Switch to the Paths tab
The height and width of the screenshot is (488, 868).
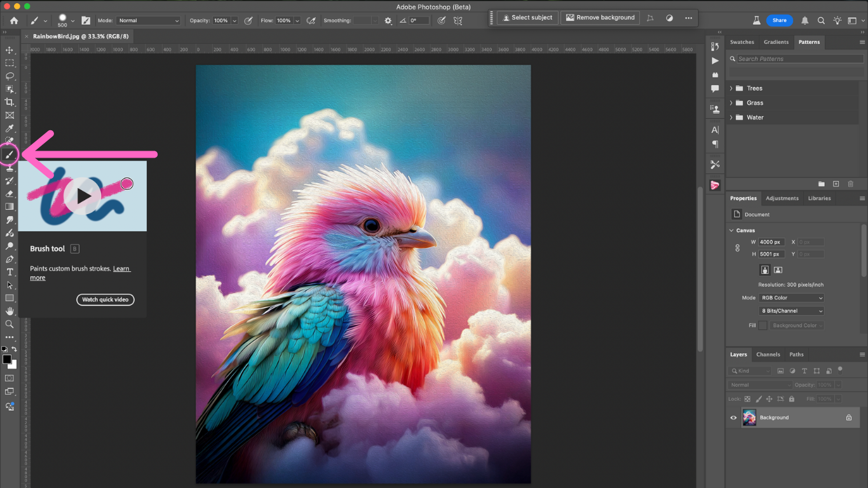[796, 355]
